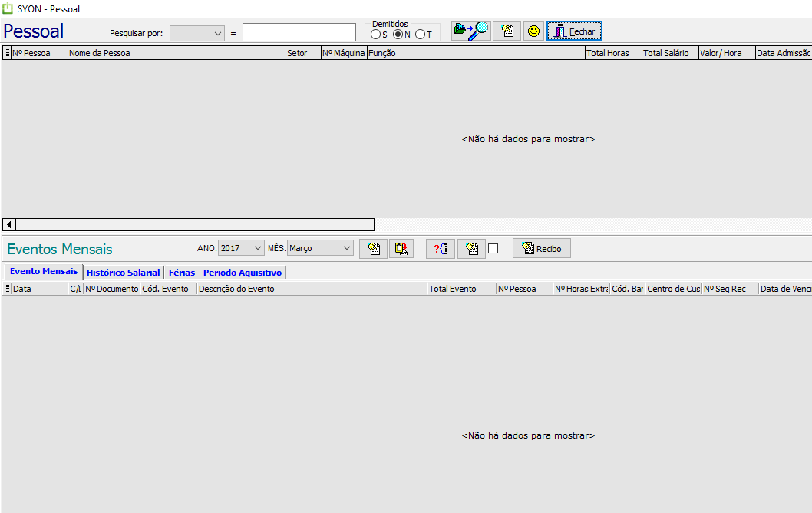This screenshot has height=513, width=812.
Task: Click the folder search magnifier icon
Action: point(470,31)
